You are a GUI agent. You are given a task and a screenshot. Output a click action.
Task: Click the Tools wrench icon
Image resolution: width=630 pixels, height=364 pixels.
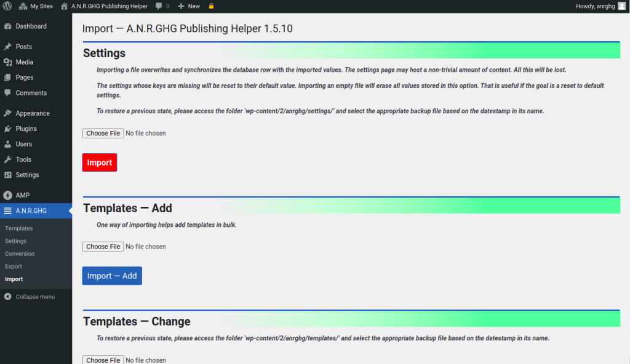[7, 159]
